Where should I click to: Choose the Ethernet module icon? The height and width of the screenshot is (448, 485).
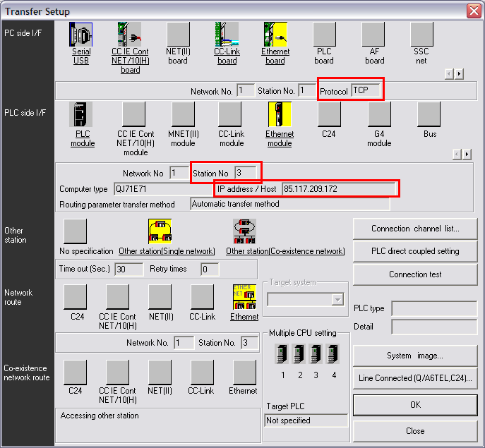280,114
